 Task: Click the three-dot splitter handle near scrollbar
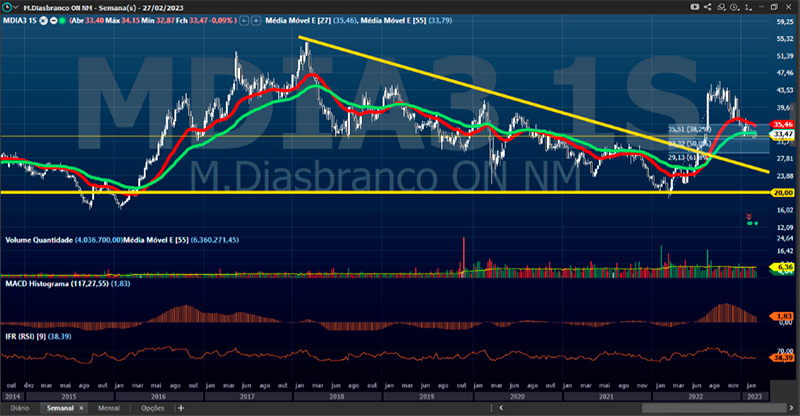tap(492, 408)
